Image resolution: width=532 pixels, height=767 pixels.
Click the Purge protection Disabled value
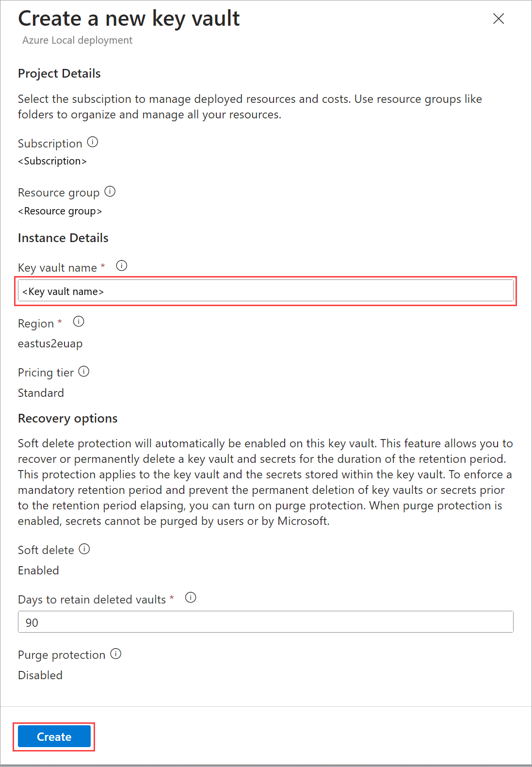[x=40, y=675]
